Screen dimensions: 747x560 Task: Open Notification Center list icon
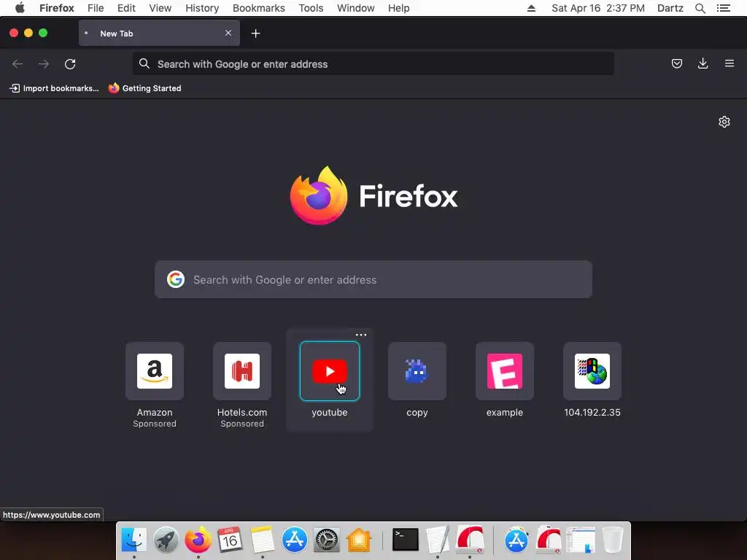pos(724,8)
